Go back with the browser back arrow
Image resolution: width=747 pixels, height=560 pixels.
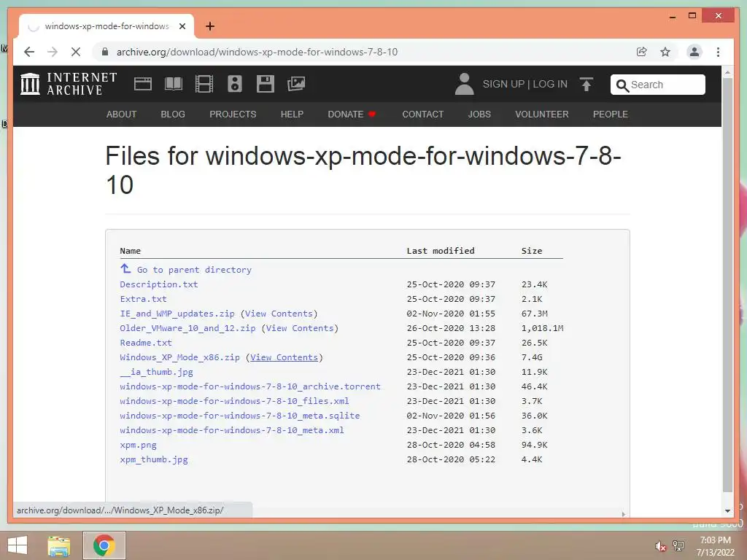click(x=29, y=52)
